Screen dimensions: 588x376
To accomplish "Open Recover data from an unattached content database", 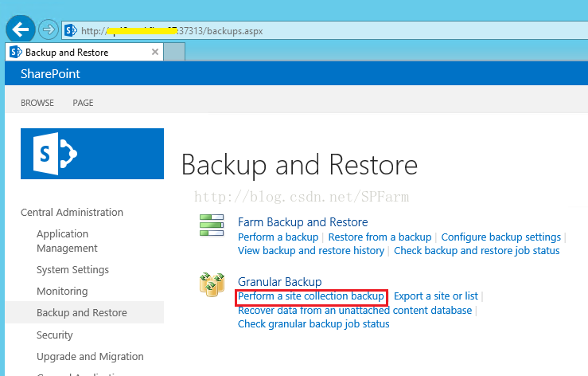I will [355, 310].
